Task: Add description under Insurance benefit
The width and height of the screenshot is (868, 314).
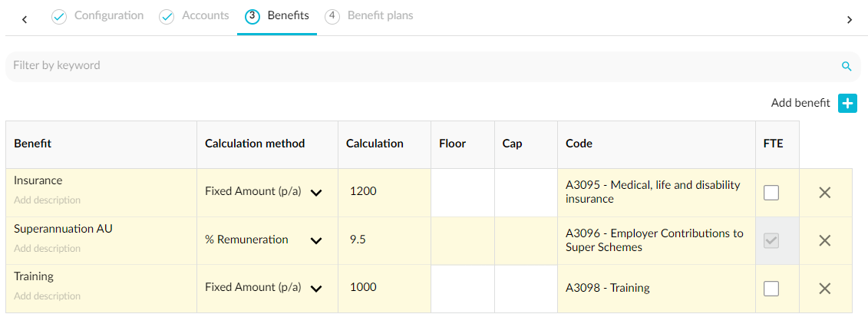Action: click(x=48, y=200)
